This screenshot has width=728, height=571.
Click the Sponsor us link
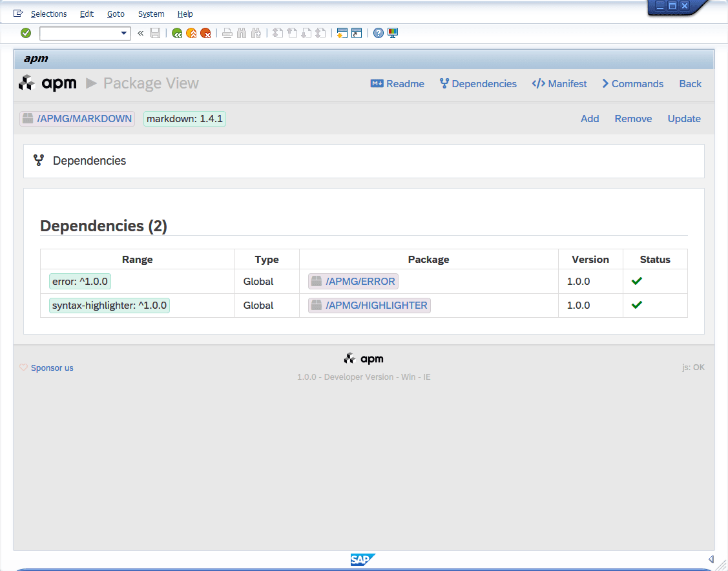point(52,368)
